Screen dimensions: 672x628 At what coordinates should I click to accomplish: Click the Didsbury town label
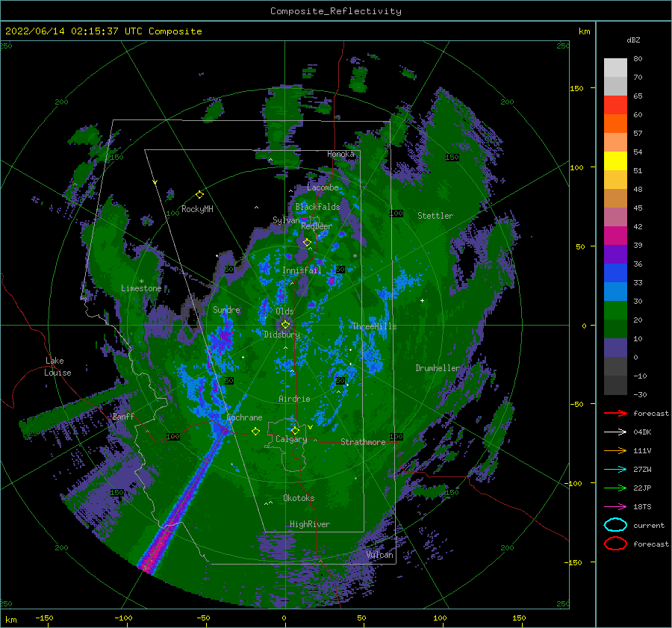click(281, 335)
